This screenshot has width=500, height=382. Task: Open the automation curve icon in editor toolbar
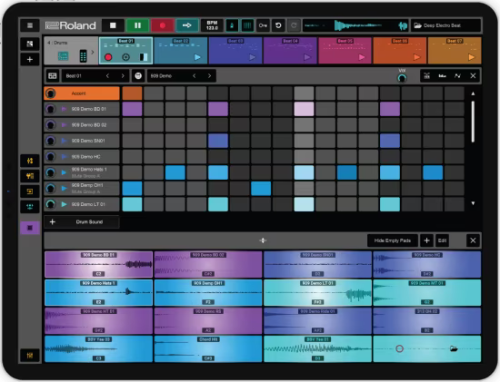(x=458, y=76)
